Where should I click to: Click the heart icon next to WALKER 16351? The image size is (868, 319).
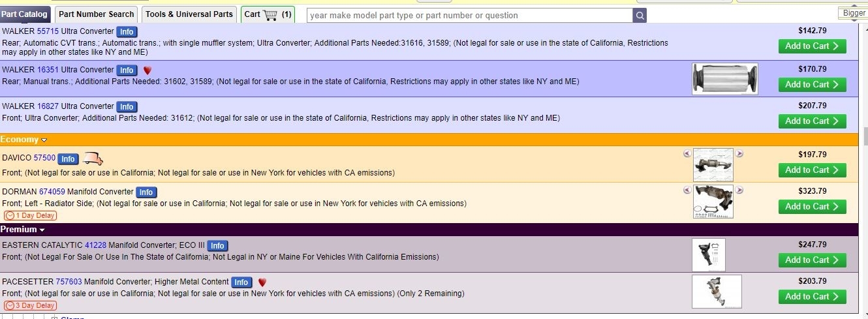[147, 70]
